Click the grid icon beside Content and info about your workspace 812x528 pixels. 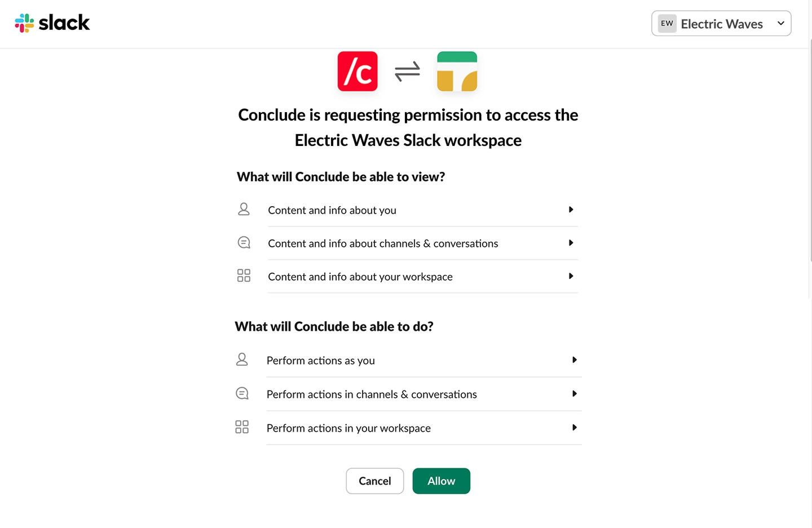(244, 276)
